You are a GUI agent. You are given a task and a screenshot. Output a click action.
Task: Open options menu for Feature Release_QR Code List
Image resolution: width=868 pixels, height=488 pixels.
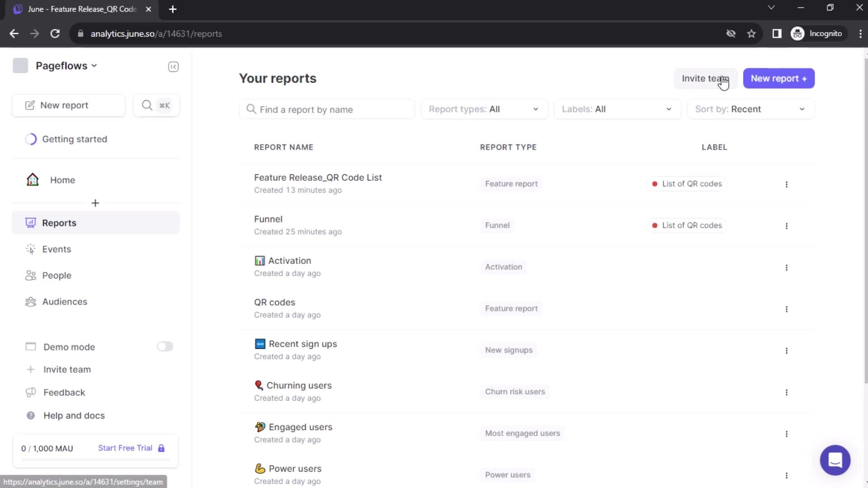[x=787, y=184]
